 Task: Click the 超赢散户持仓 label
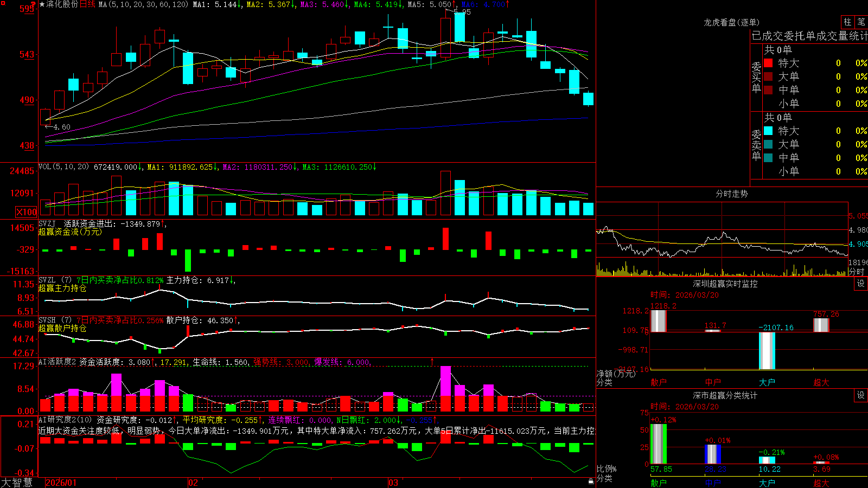click(x=62, y=328)
